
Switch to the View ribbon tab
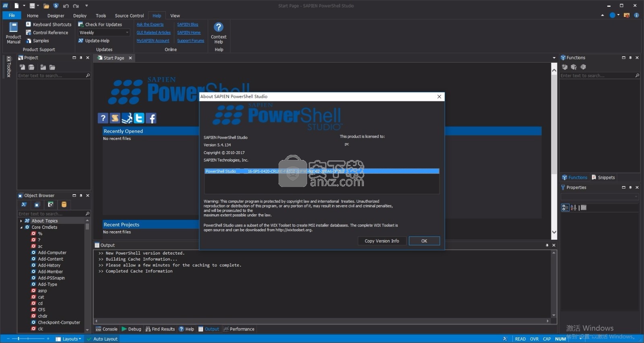(x=175, y=16)
